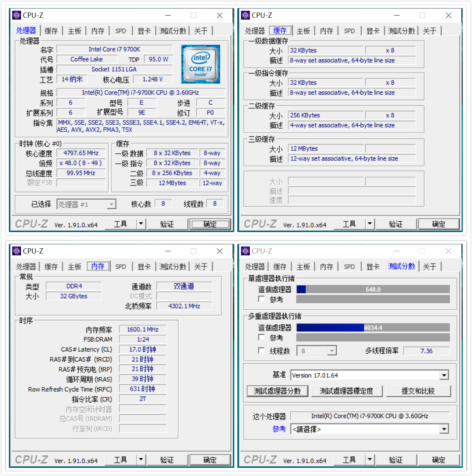Viewport: 472px width, 476px height.
Task: Click the CPU-Z logo in the processor window status bar
Action: pos(31,224)
